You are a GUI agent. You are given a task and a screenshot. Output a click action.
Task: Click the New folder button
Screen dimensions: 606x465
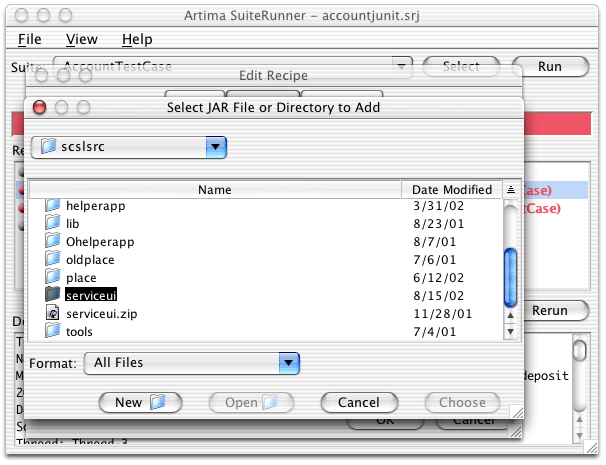point(140,402)
